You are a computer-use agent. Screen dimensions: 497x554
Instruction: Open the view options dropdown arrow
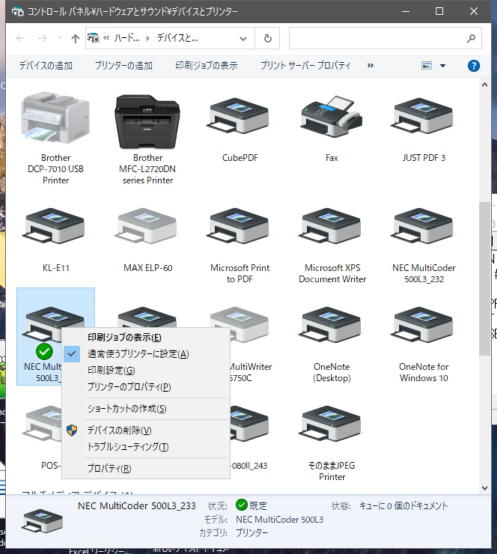pyautogui.click(x=443, y=66)
